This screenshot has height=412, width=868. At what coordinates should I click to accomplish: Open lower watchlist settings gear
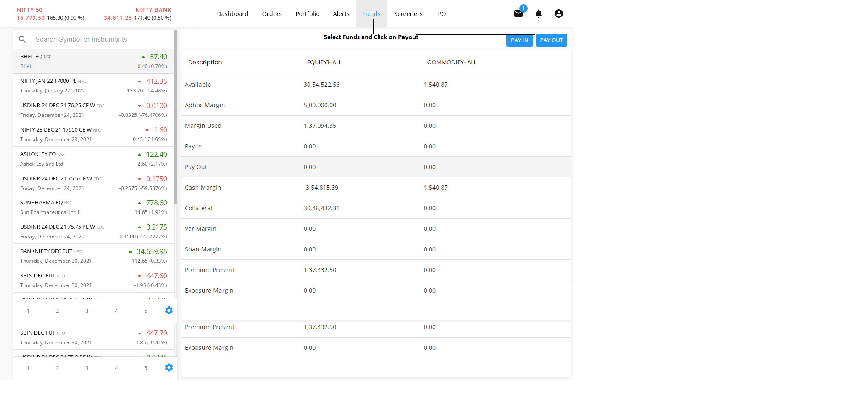[168, 367]
